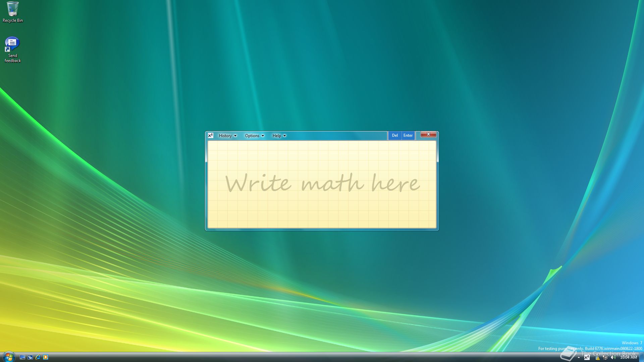Show hidden tray icons arrow

coord(579,358)
